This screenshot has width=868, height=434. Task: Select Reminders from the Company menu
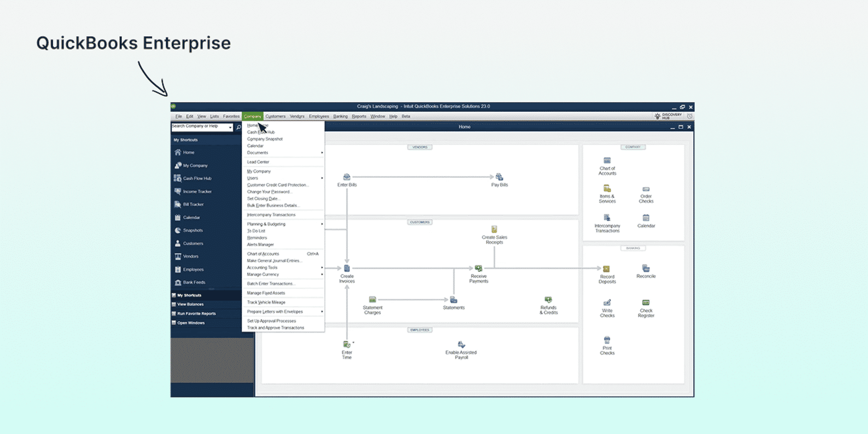pos(257,237)
